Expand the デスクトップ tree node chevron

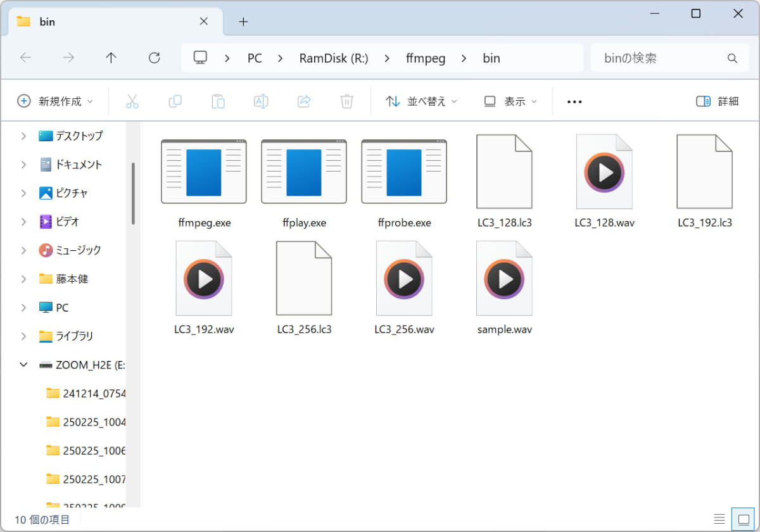click(23, 136)
